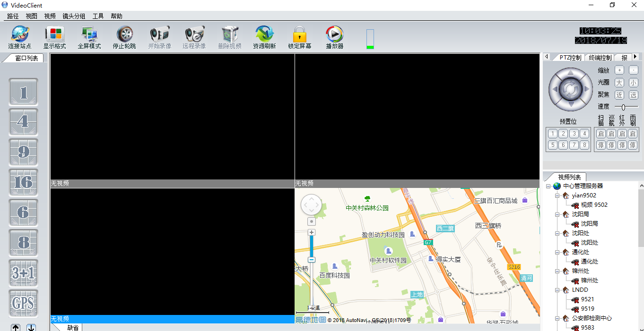The height and width of the screenshot is (331, 644).
Task: Click the PTZ right arrow
Action: pyautogui.click(x=586, y=88)
